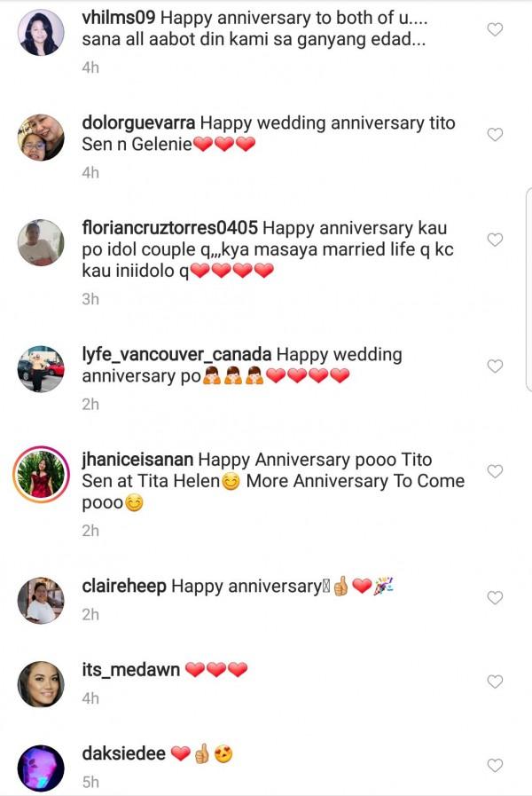Like claireheep's Happy anniversary comment
Screen dimensions: 532x796
pyautogui.click(x=496, y=598)
